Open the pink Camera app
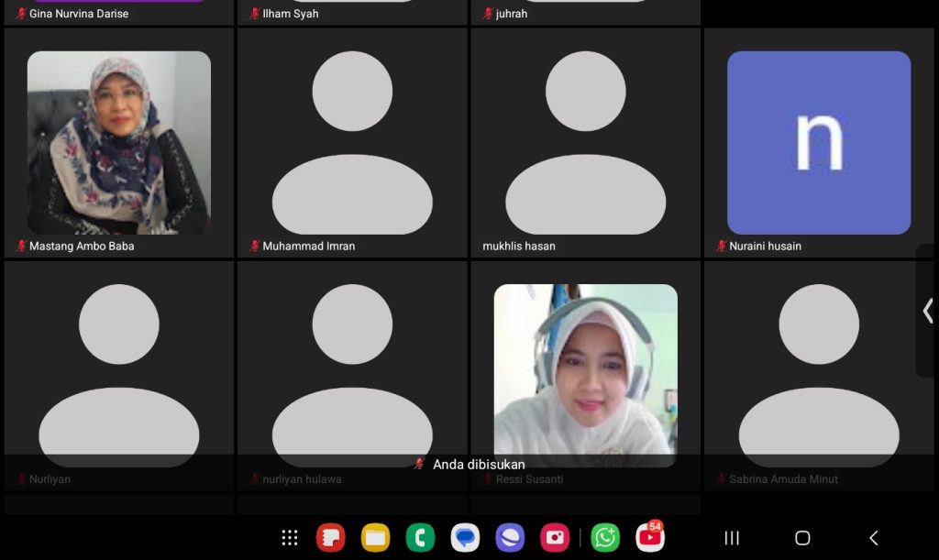 tap(555, 538)
